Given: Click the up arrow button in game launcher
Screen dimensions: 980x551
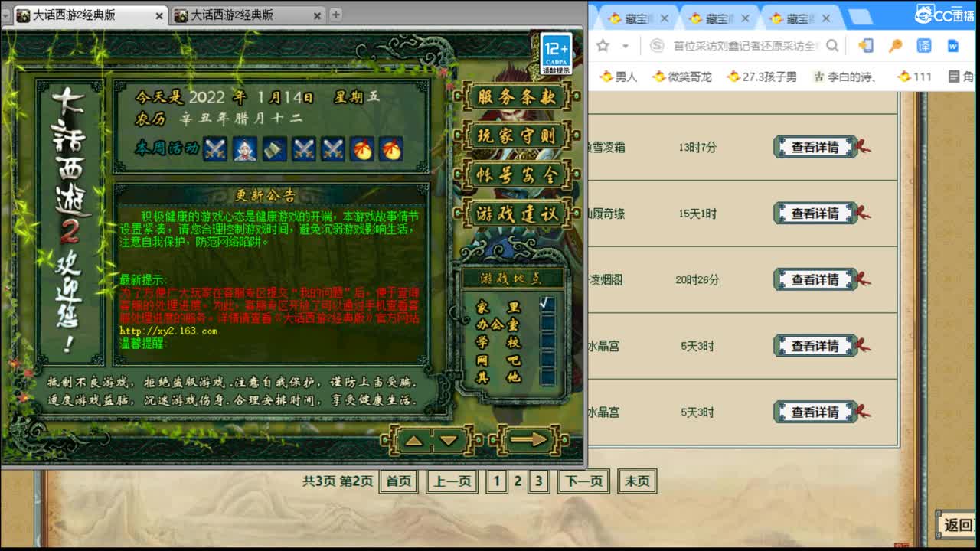Looking at the screenshot, I should 413,440.
